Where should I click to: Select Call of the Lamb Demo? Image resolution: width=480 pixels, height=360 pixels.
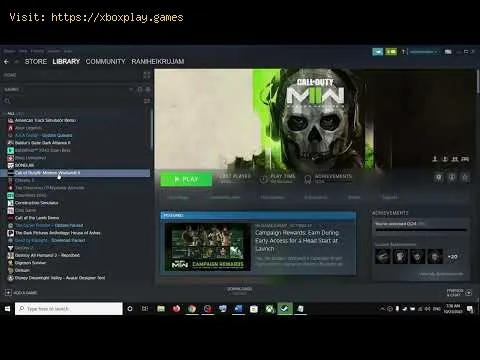(37, 218)
